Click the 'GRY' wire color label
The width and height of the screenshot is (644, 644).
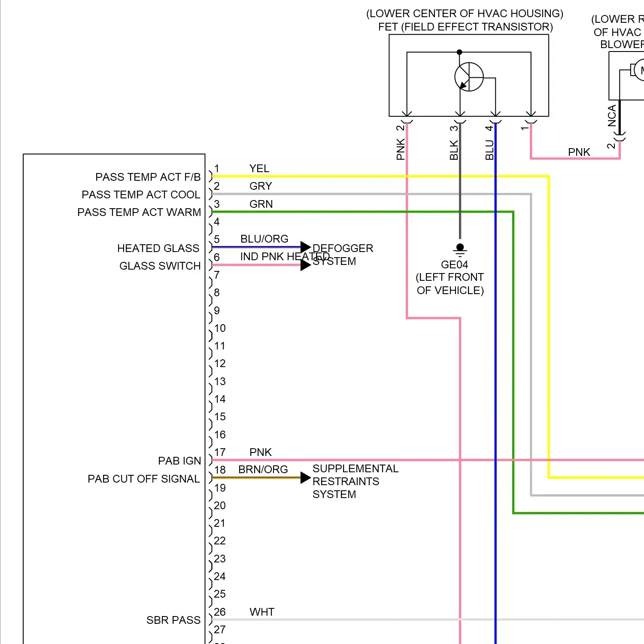pyautogui.click(x=261, y=186)
